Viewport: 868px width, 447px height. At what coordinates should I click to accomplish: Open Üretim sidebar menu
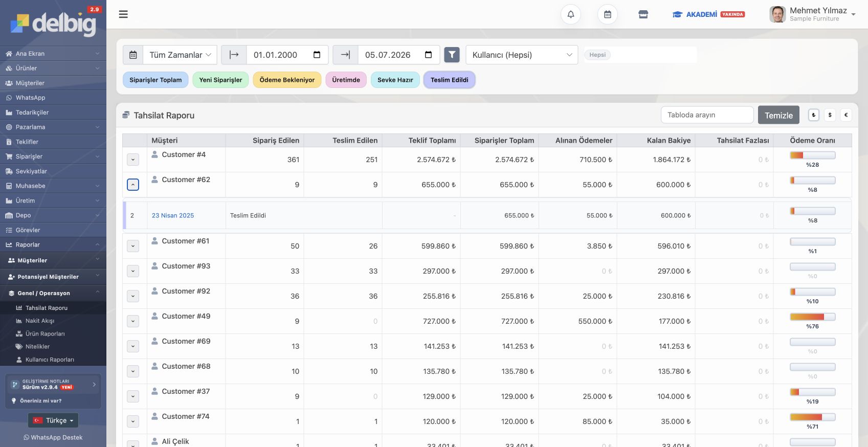point(53,200)
